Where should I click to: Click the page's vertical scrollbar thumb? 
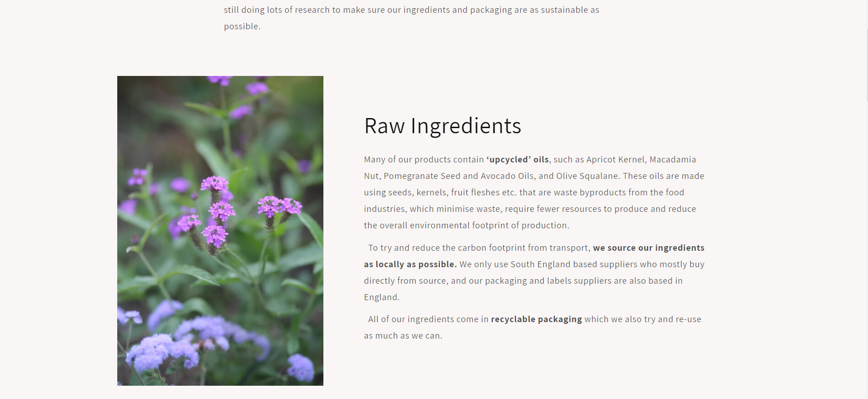tap(867, 64)
